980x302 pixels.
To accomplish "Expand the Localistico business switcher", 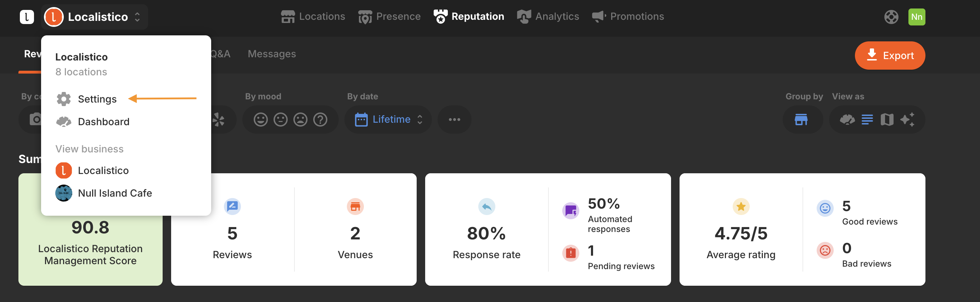I will (94, 17).
